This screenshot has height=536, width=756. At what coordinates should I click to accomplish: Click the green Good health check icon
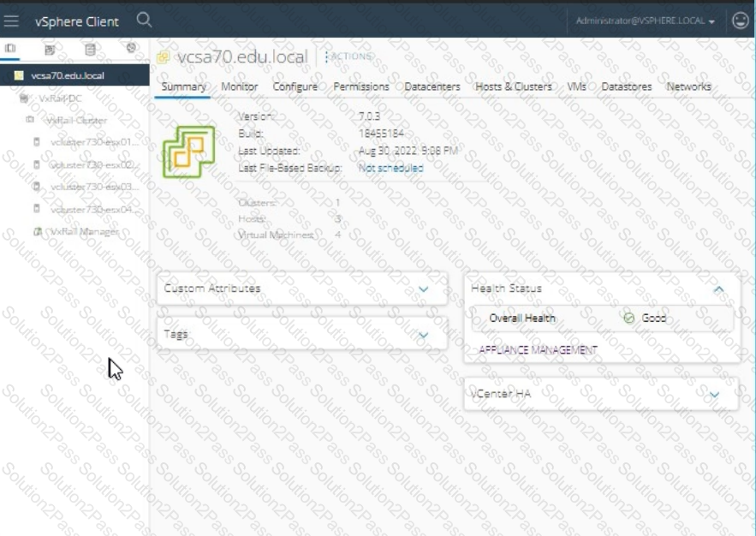click(628, 319)
